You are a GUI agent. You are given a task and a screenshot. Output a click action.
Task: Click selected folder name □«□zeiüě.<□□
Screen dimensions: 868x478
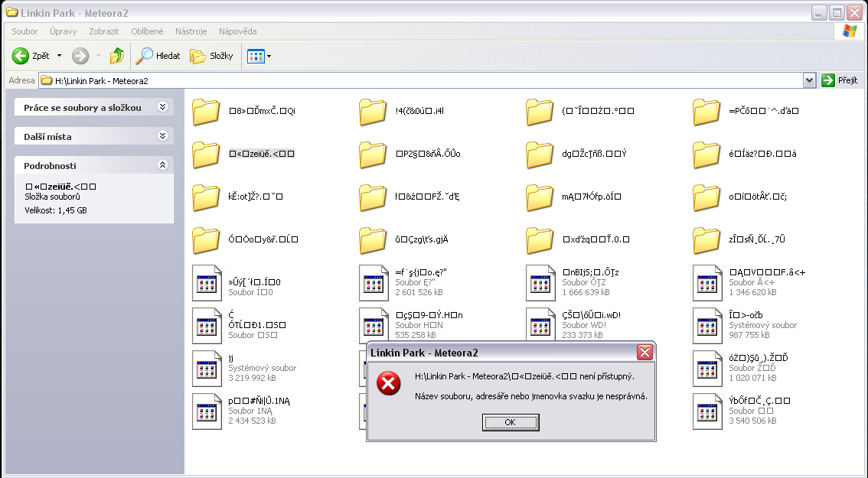coord(262,154)
